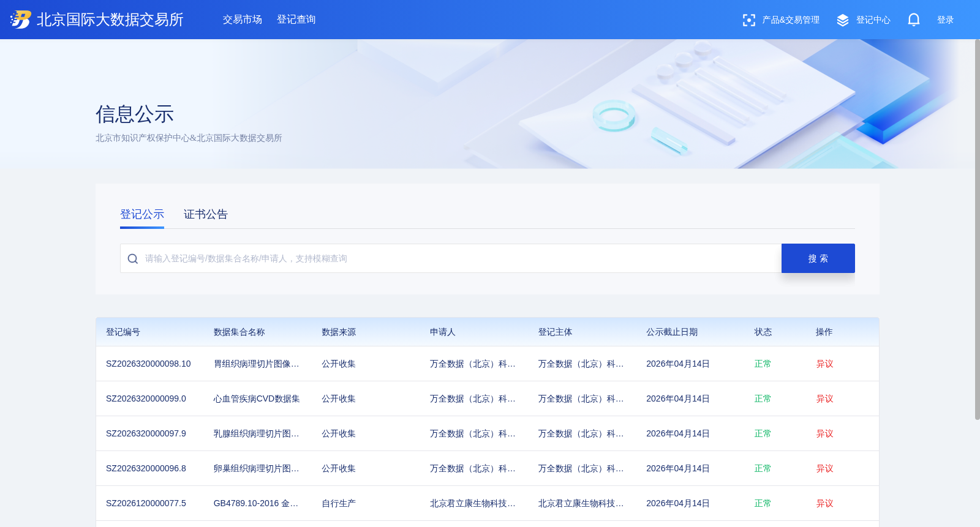980x527 pixels.
Task: Click 异议 for SZ2026120000077.5 row
Action: coord(824,503)
